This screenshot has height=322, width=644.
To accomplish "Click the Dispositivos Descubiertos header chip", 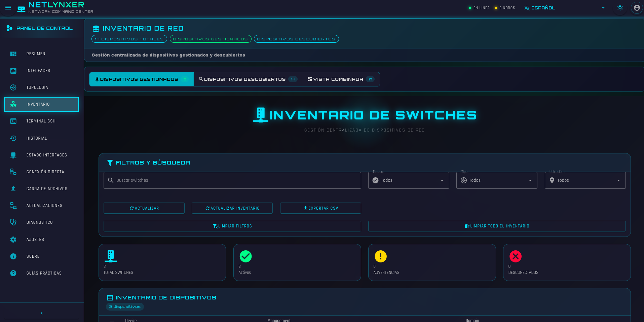I will pyautogui.click(x=296, y=39).
